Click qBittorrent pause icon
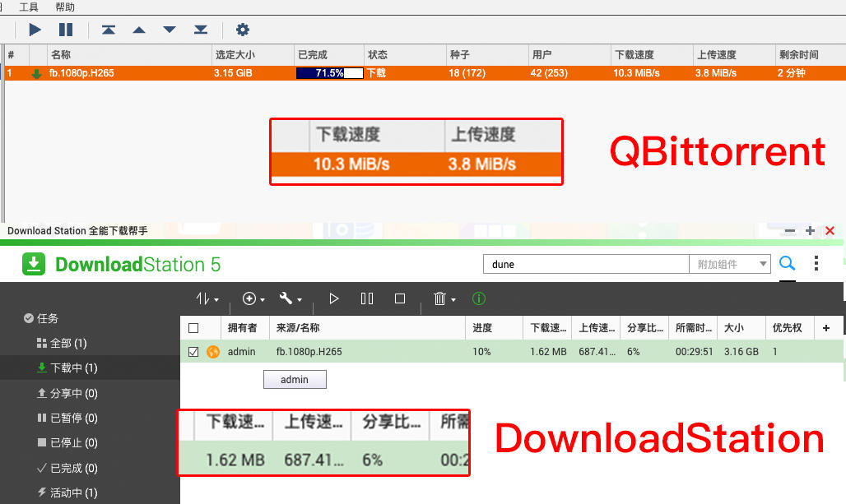Viewport: 846px width, 504px height. (x=66, y=30)
